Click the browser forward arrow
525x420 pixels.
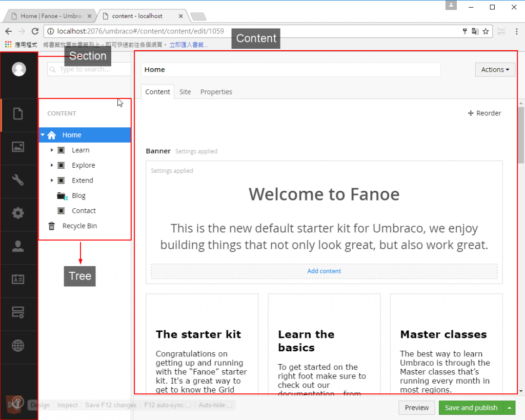[x=22, y=31]
